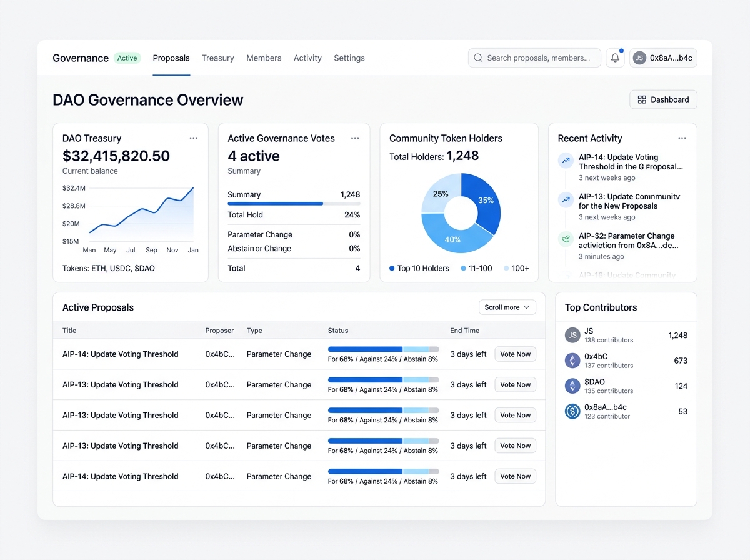Click the Tokens: ETH, USDC, $DAO text
The image size is (750, 560).
109,269
